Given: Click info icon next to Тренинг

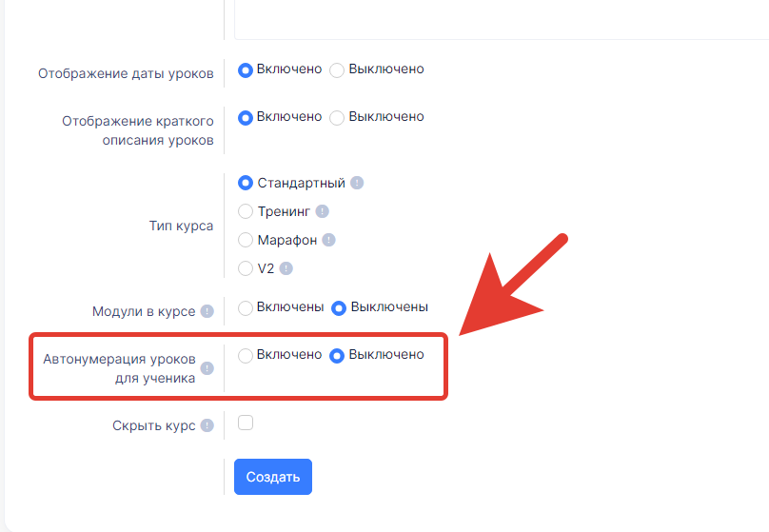Looking at the screenshot, I should pyautogui.click(x=323, y=211).
